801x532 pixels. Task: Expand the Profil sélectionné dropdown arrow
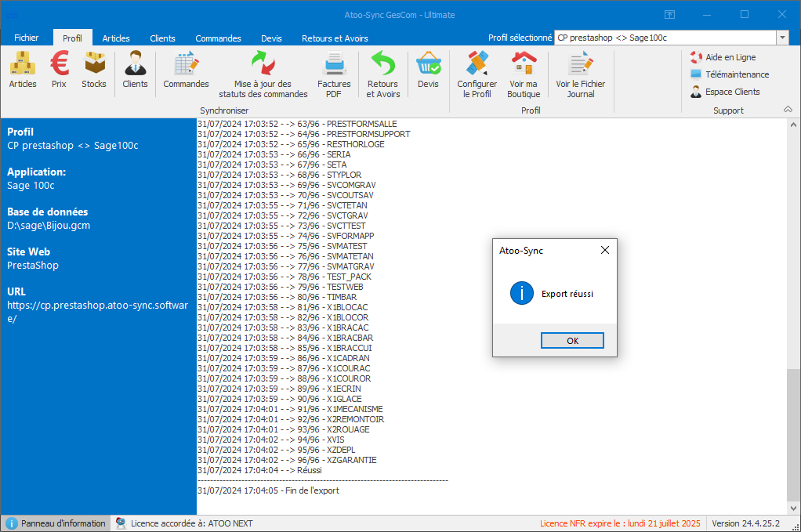click(782, 38)
